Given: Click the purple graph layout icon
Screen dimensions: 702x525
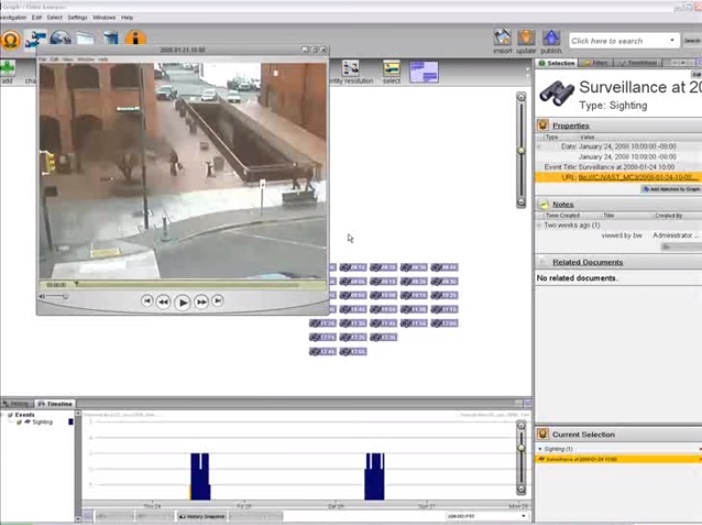Looking at the screenshot, I should 424,72.
